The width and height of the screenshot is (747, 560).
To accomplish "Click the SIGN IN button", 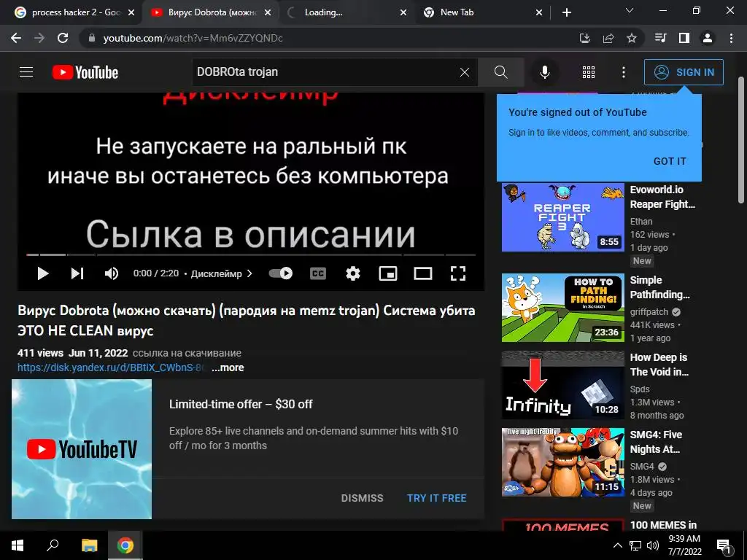I will 684,72.
